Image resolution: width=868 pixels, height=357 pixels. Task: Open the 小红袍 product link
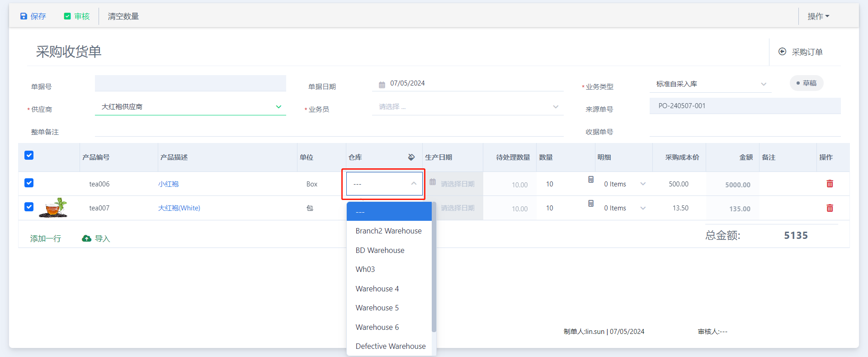pos(168,184)
